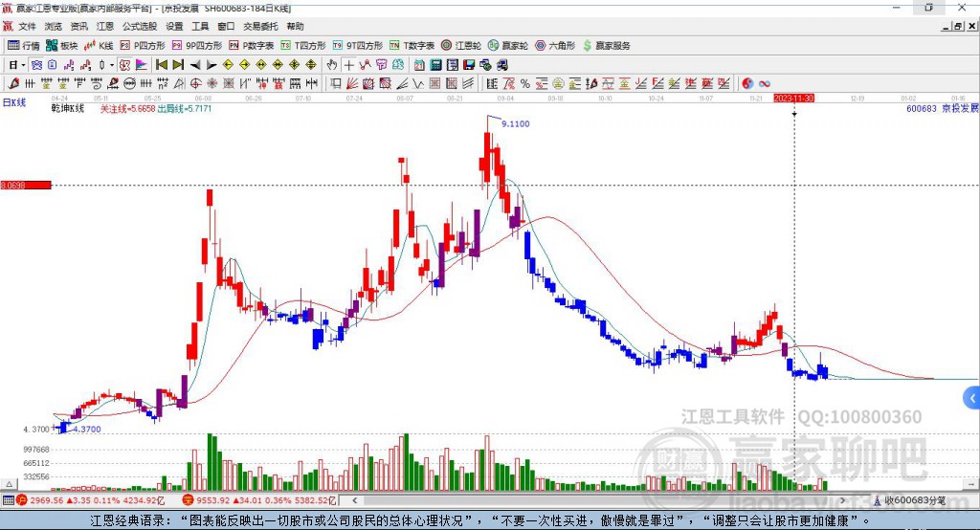980x530 pixels.
Task: Click the highlighted date 2023-11-30 marker
Action: pyautogui.click(x=793, y=99)
